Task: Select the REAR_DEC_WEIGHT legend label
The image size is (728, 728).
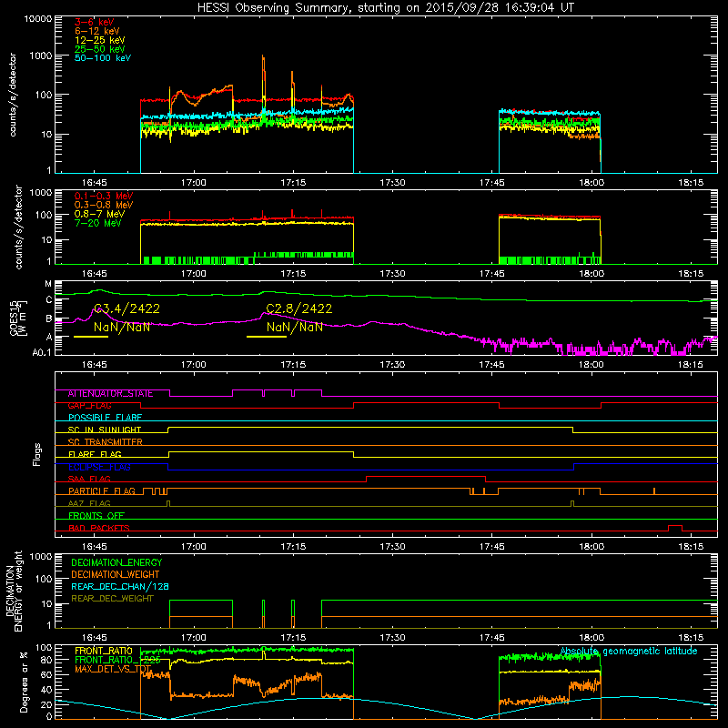Action: pyautogui.click(x=112, y=599)
